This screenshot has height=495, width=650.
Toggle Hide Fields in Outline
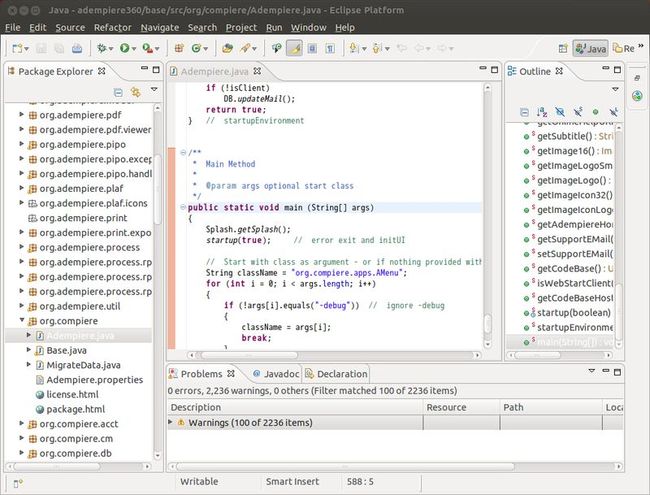tap(560, 112)
